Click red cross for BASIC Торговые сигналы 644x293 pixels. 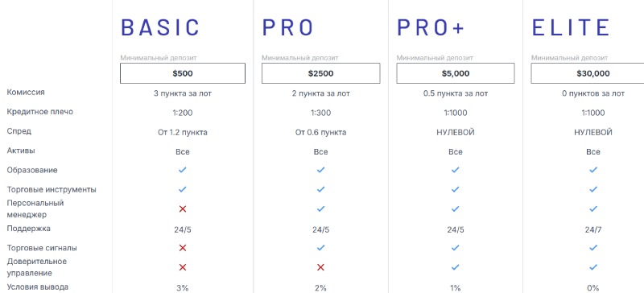tap(183, 248)
